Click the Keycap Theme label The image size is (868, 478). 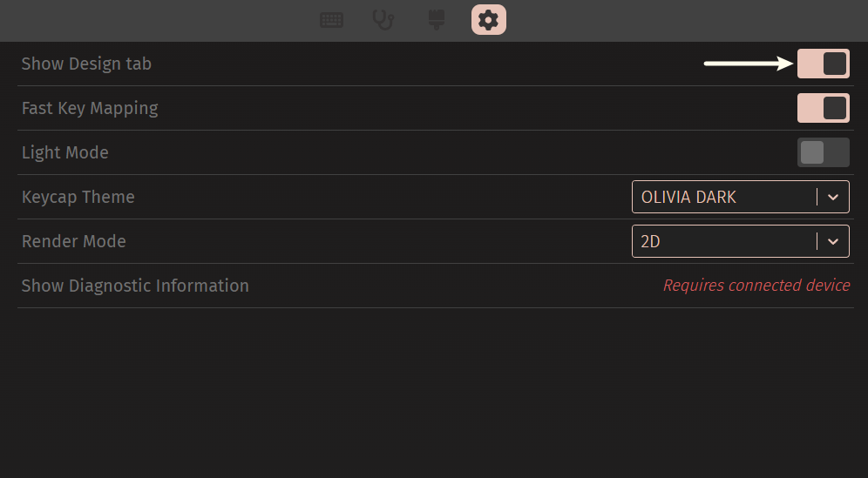click(x=78, y=197)
